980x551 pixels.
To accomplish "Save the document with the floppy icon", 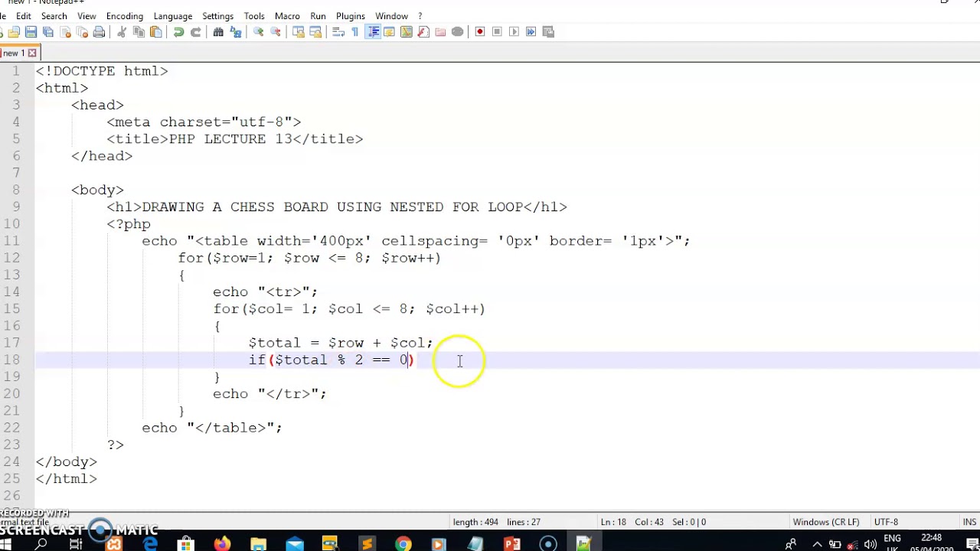I will [x=31, y=31].
